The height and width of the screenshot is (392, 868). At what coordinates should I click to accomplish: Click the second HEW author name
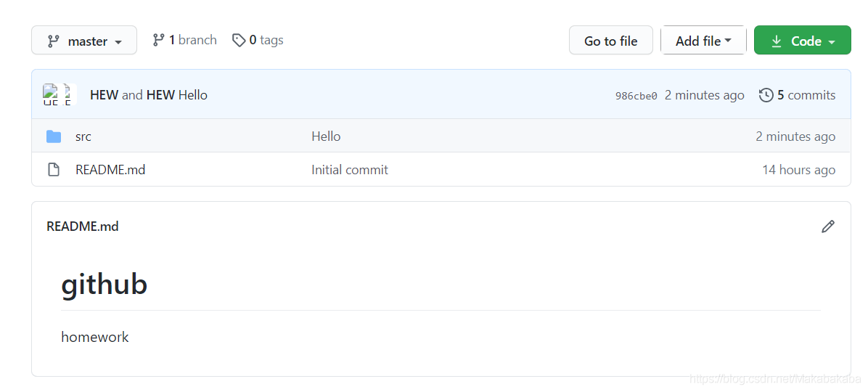click(160, 95)
